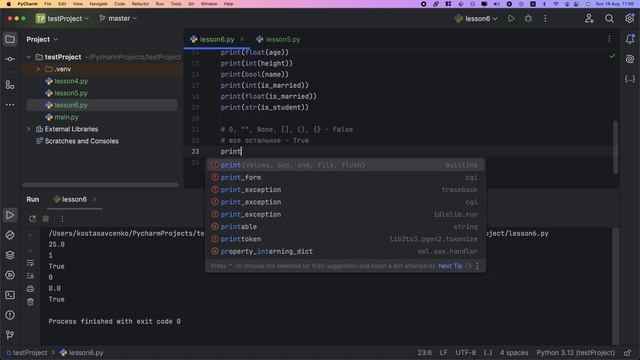Screen dimensions: 640x360
Task: Open the Project tool window icon
Action: 10,39
